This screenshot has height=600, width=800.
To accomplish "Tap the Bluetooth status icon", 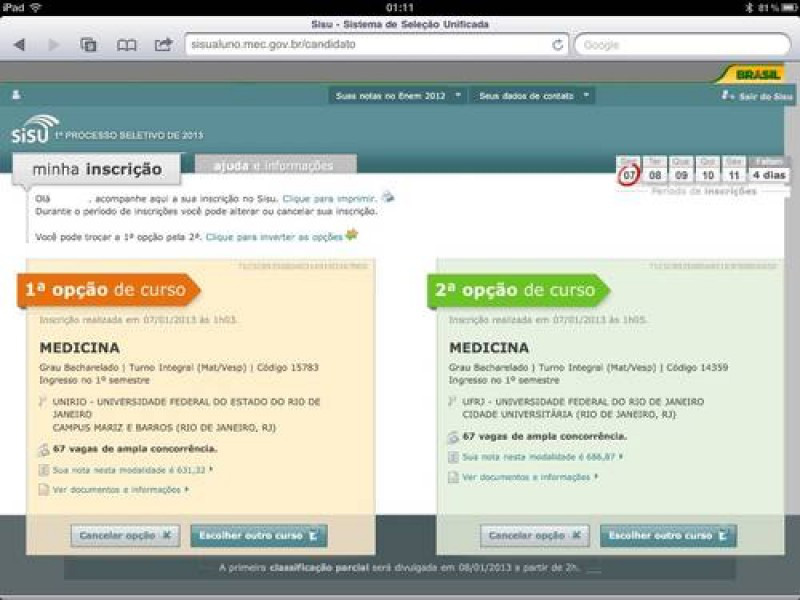I will [x=749, y=8].
